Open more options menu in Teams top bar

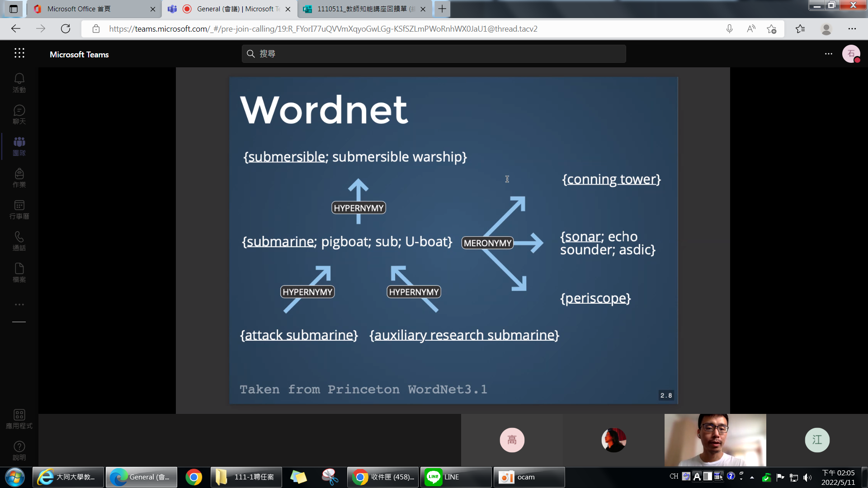pyautogui.click(x=829, y=54)
